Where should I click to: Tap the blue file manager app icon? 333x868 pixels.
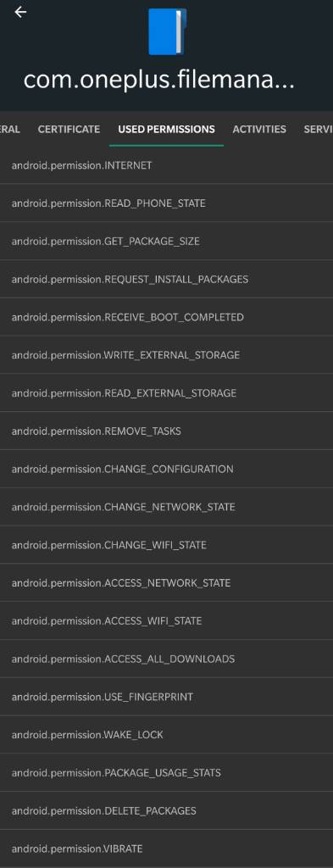[167, 31]
